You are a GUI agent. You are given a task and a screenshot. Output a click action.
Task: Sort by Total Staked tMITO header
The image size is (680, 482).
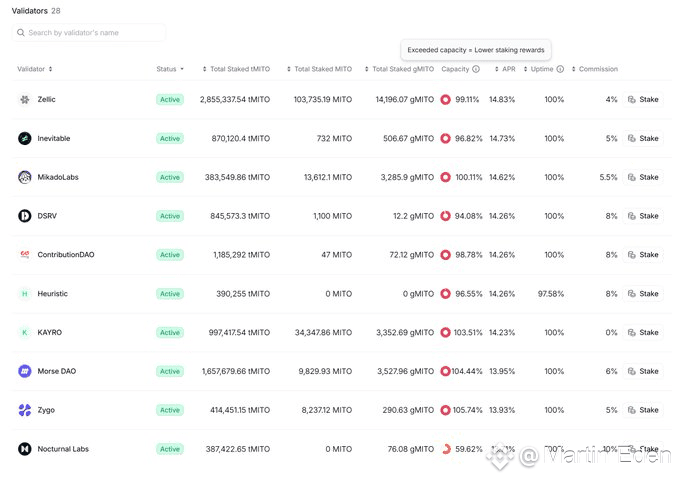pyautogui.click(x=236, y=69)
